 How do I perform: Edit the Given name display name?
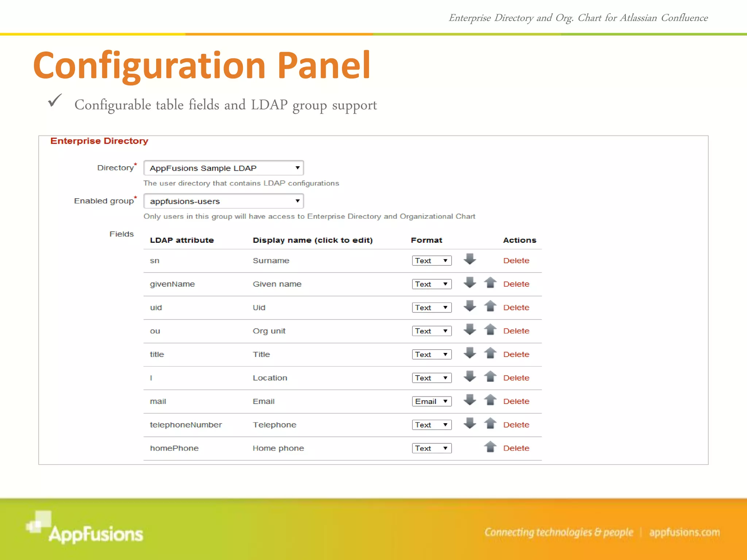click(277, 284)
